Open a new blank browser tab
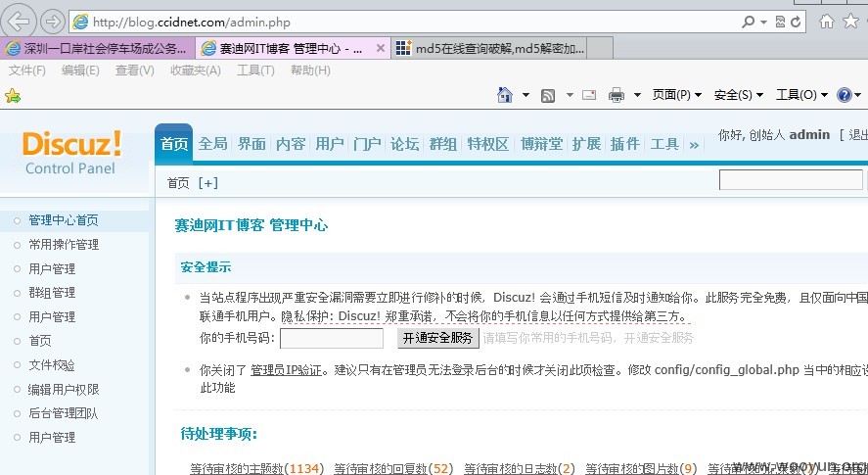This screenshot has height=475, width=868. point(600,49)
